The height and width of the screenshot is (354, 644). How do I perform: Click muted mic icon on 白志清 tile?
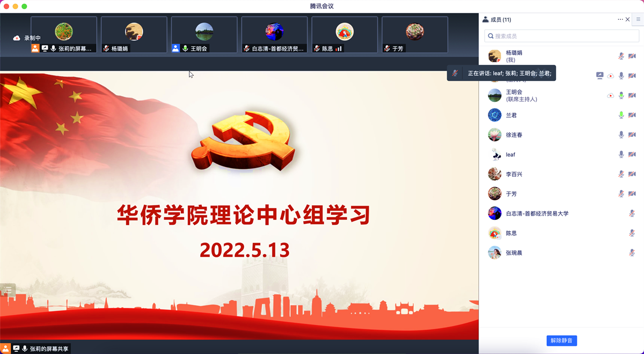click(246, 48)
